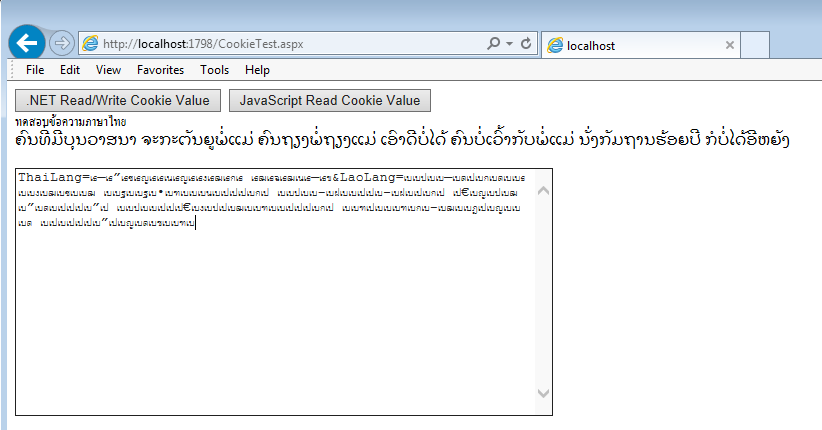The image size is (822, 430).
Task: Click the search magnifier in address bar
Action: 493,44
